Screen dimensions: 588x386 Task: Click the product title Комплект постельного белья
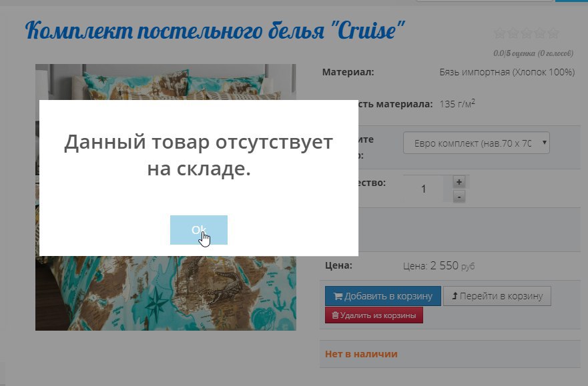click(215, 30)
